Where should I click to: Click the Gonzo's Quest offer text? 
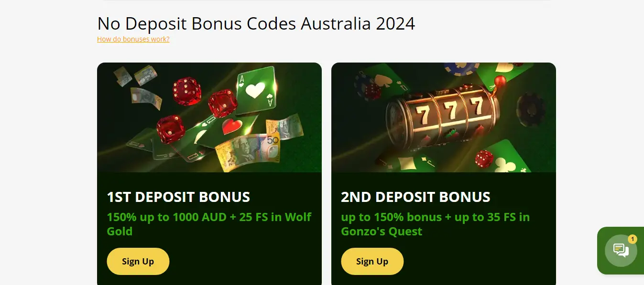coord(435,224)
